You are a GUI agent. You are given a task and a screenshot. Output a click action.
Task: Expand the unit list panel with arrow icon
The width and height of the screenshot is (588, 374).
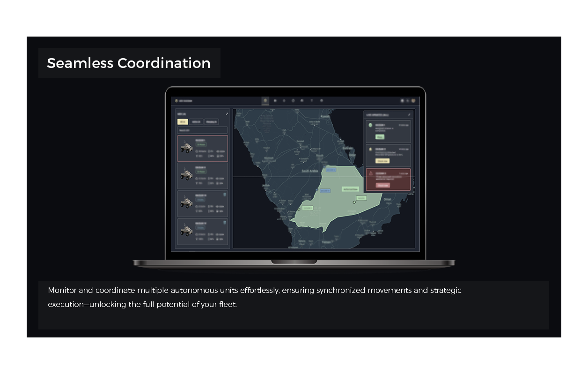pos(227,114)
